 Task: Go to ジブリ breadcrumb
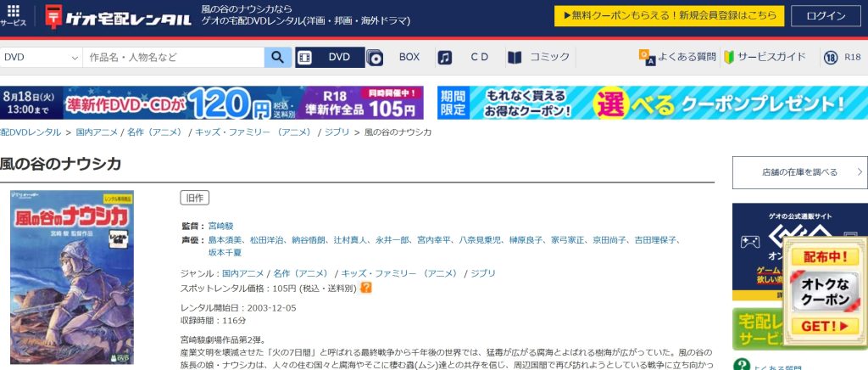pyautogui.click(x=337, y=132)
